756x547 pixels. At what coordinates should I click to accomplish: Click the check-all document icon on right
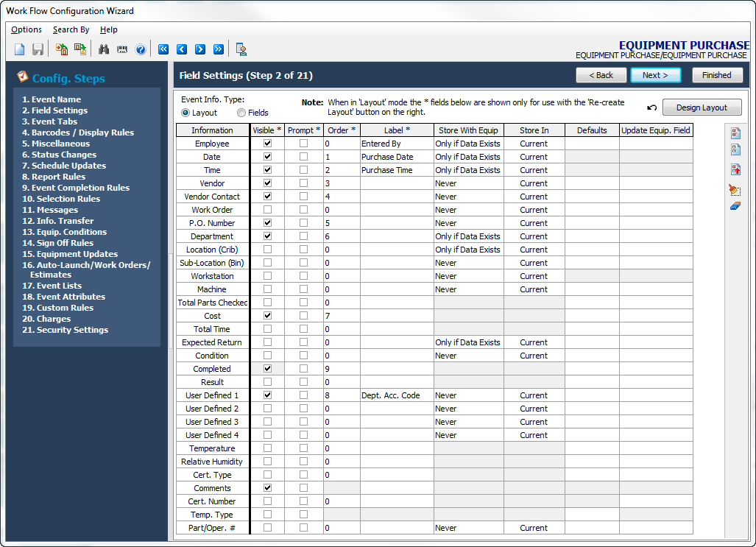click(735, 133)
